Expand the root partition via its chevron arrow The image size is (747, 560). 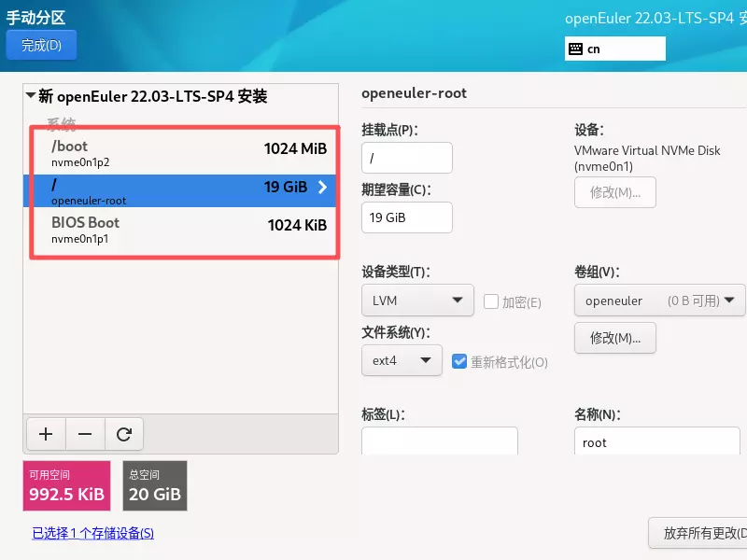[322, 186]
